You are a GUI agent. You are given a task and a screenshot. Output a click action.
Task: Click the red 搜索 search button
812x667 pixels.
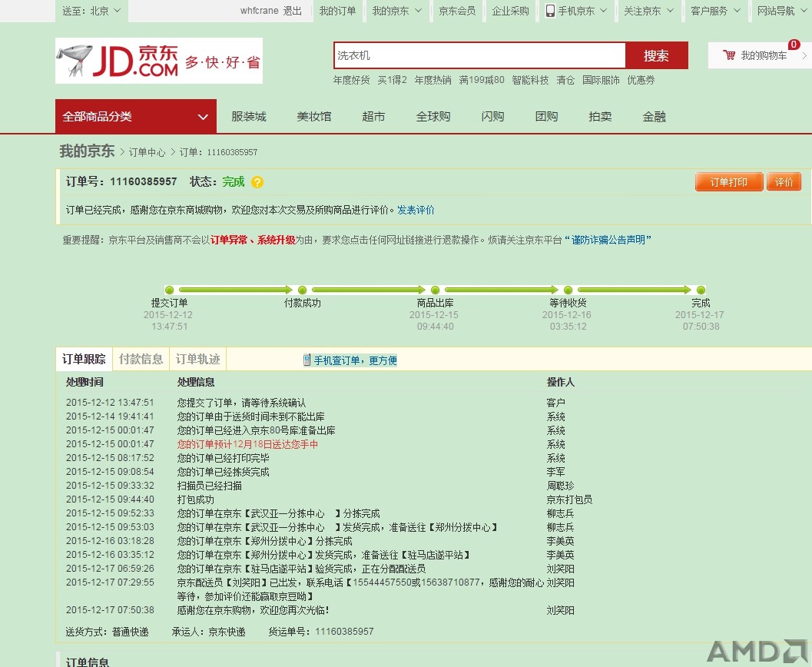(x=656, y=55)
